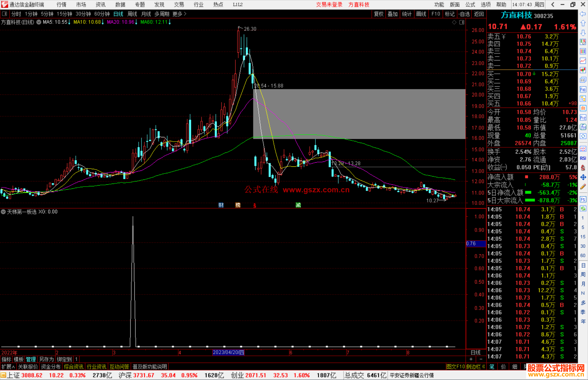
Task: Click the 榜 marker below the chart
Action: [x=238, y=205]
